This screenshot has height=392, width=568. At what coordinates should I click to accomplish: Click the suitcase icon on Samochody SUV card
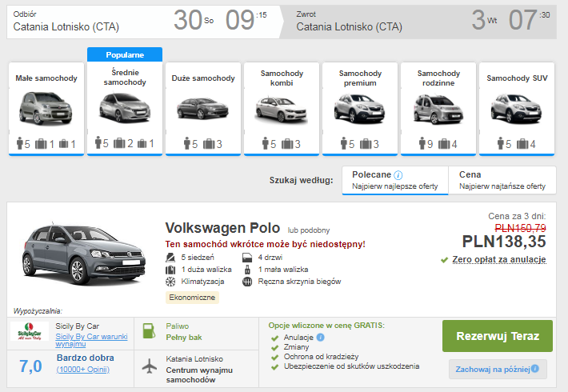click(x=522, y=144)
